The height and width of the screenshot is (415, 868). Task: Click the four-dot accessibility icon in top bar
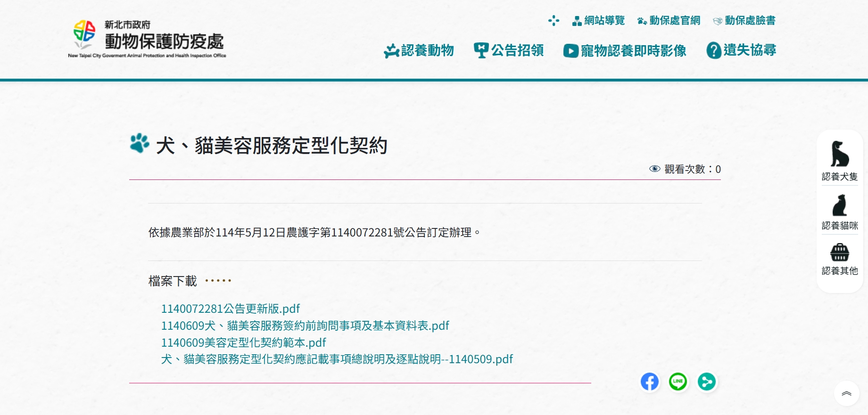554,20
